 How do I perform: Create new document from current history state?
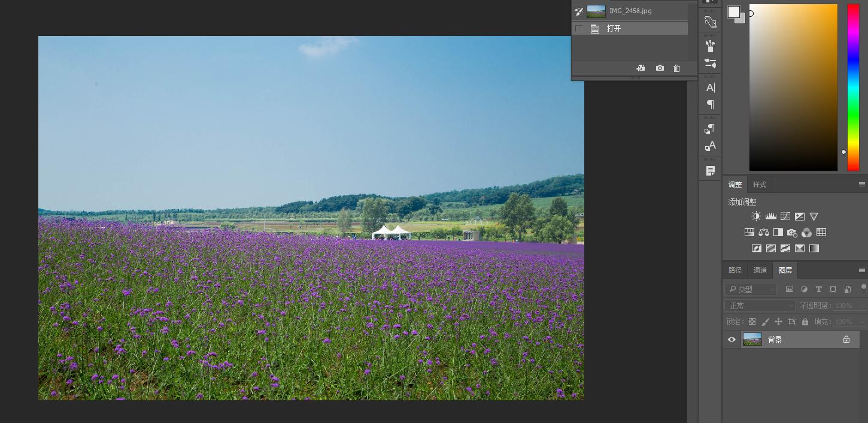click(641, 68)
